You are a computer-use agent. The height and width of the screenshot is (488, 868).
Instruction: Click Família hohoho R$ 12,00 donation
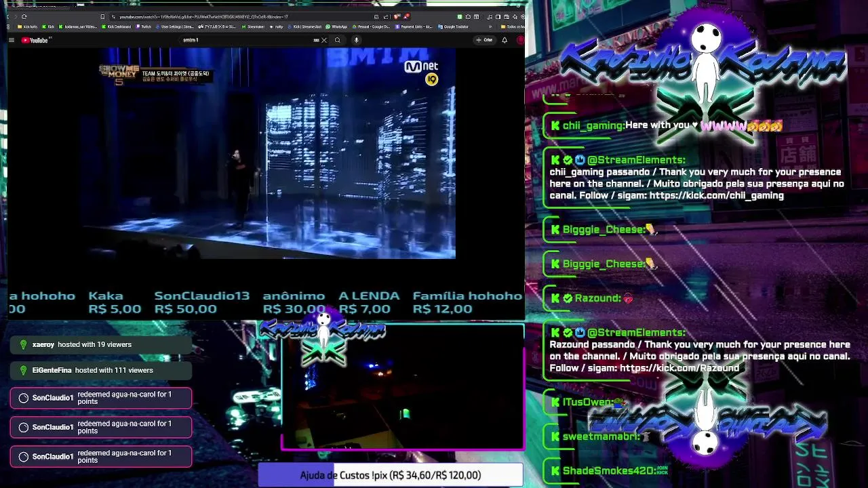pos(467,302)
